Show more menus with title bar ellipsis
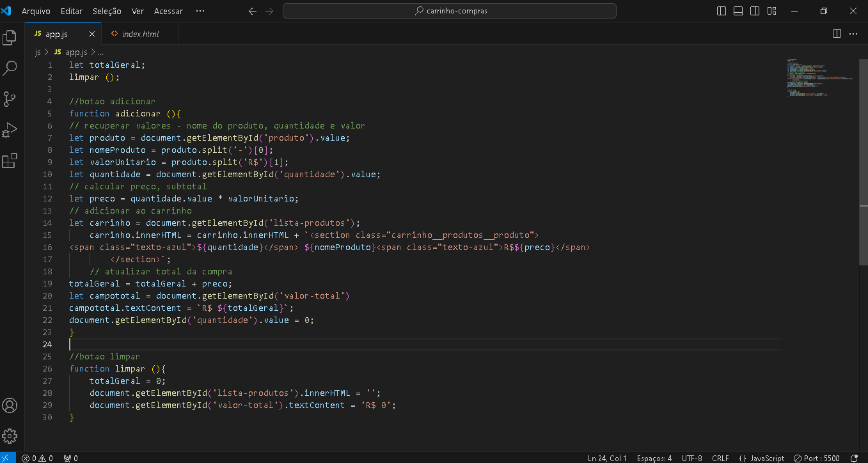 tap(200, 11)
